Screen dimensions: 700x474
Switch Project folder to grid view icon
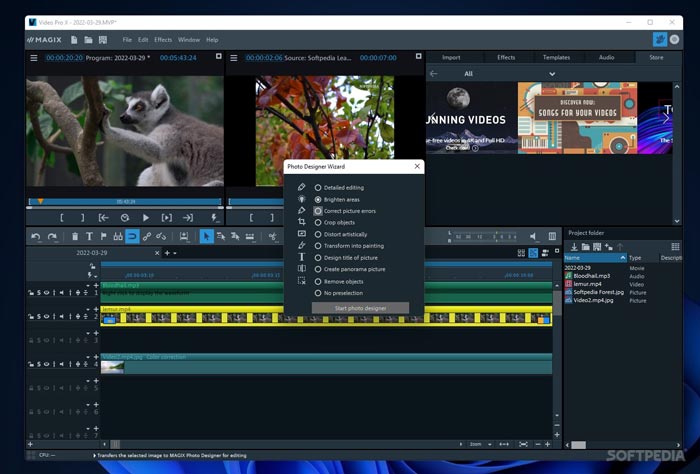[x=675, y=247]
